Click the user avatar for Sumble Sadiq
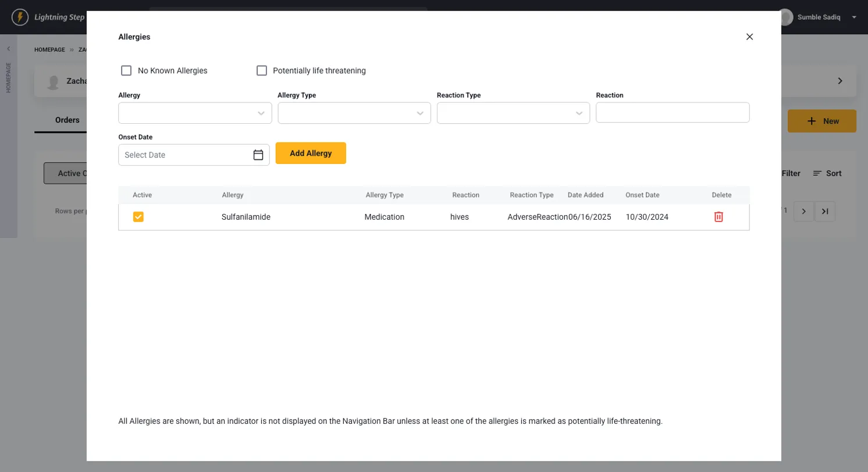868x472 pixels. coord(786,17)
